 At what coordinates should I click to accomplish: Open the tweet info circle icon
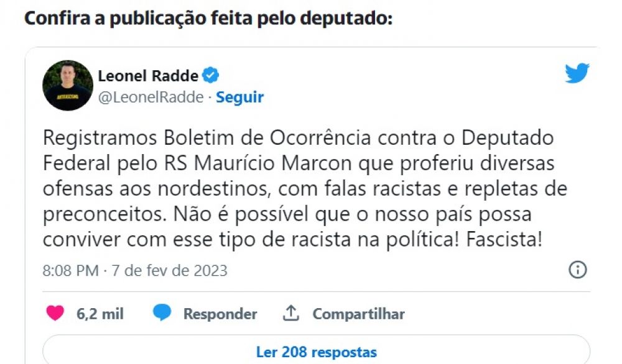tap(578, 270)
